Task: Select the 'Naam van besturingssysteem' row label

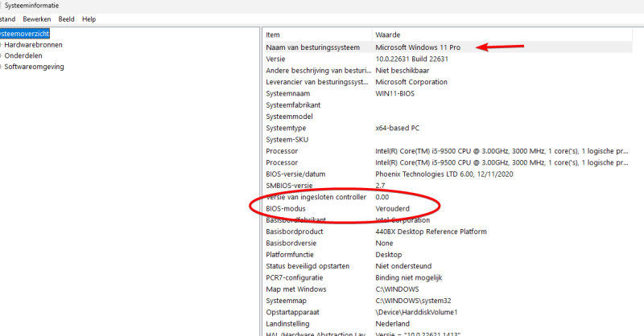Action: click(312, 47)
